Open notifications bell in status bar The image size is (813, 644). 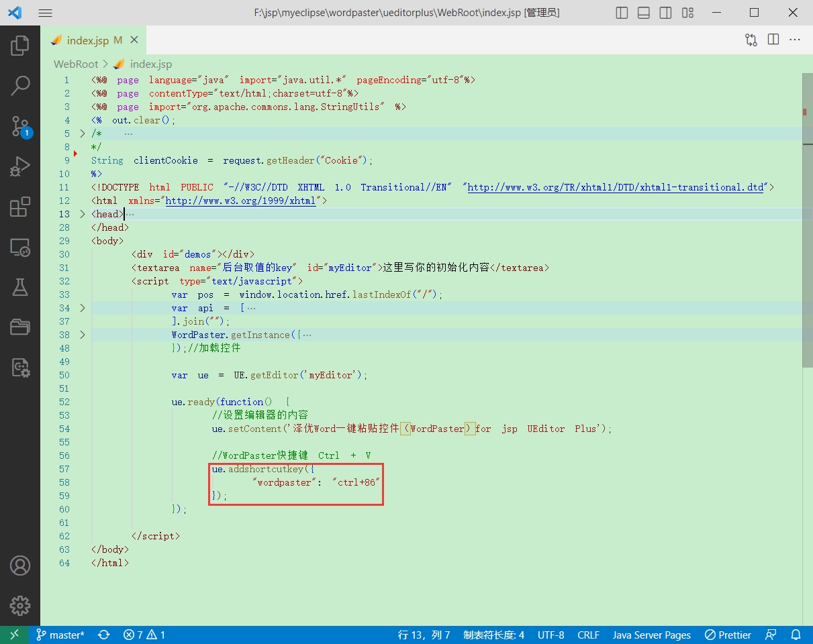click(796, 635)
